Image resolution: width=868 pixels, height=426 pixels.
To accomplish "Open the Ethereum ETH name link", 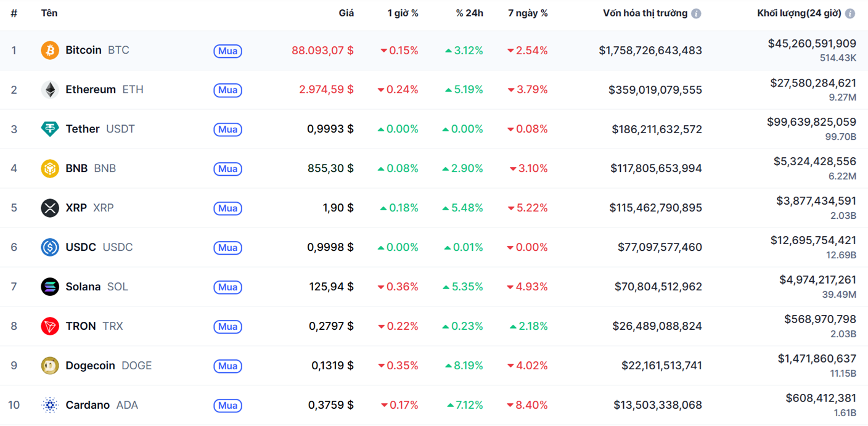I will [104, 89].
